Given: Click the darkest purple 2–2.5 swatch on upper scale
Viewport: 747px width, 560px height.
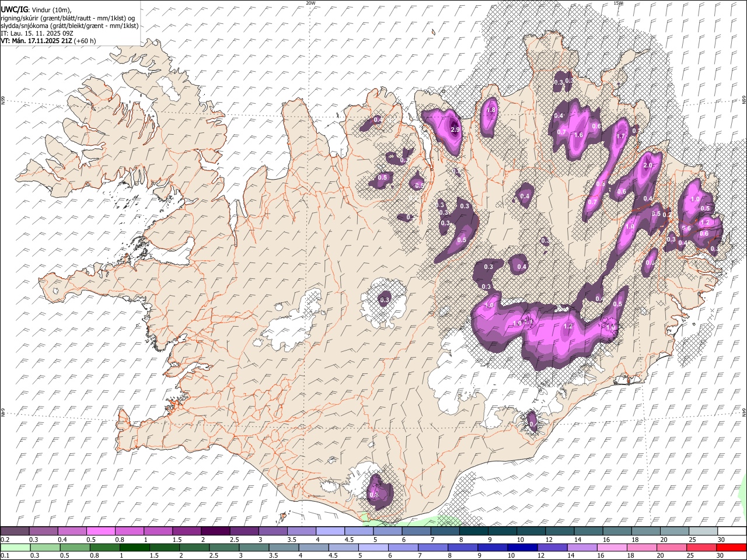Looking at the screenshot, I should [x=215, y=531].
